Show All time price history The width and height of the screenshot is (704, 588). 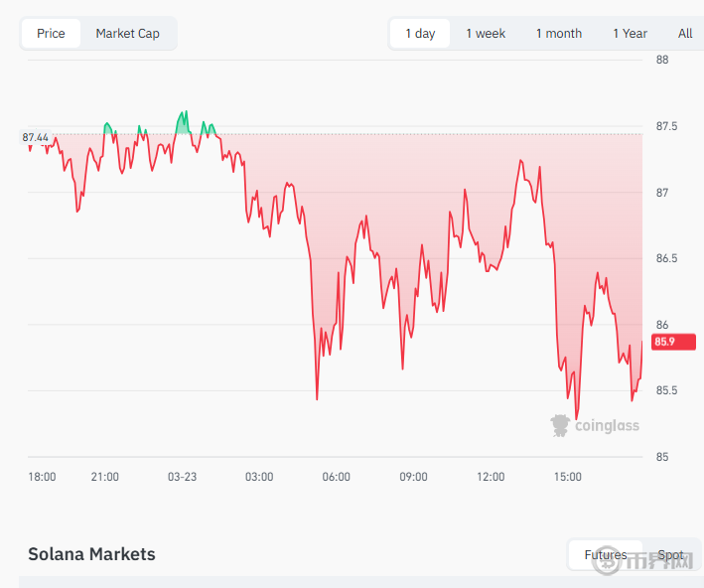click(685, 33)
